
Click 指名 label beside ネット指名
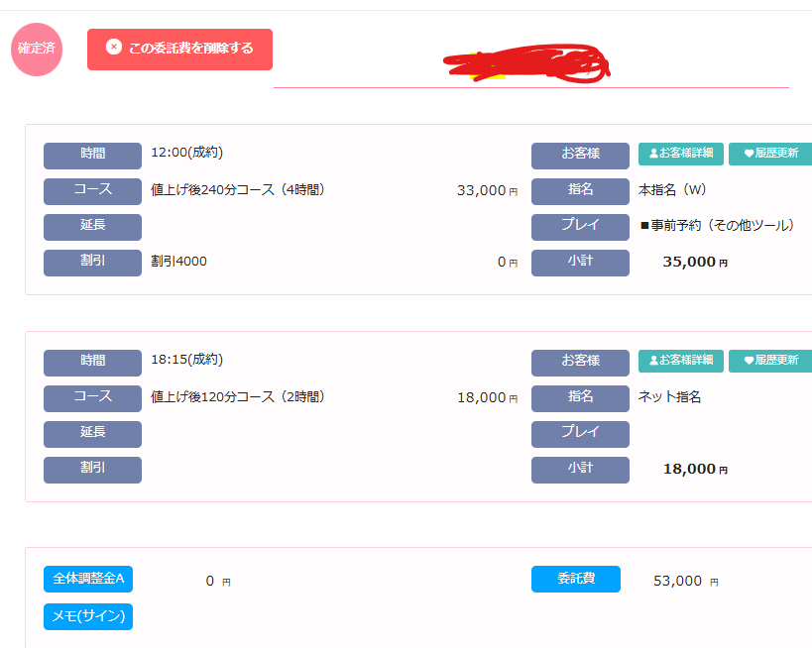click(580, 398)
